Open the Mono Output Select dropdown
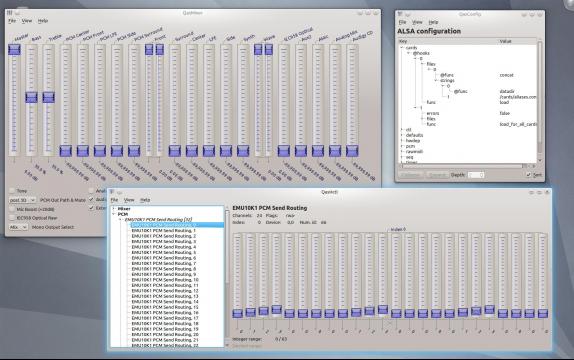The height and width of the screenshot is (360, 574). 18,227
